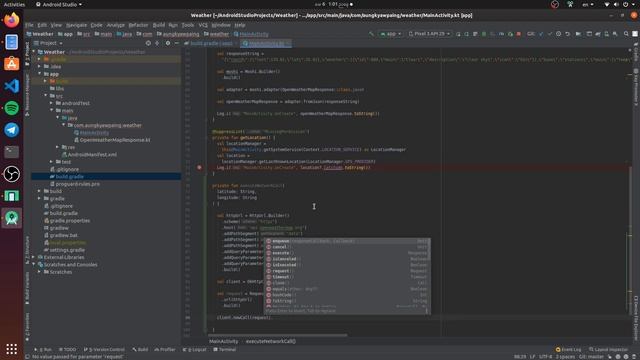This screenshot has height=360, width=640.
Task: Open the TODO tool window button
Action: (x=68, y=350)
